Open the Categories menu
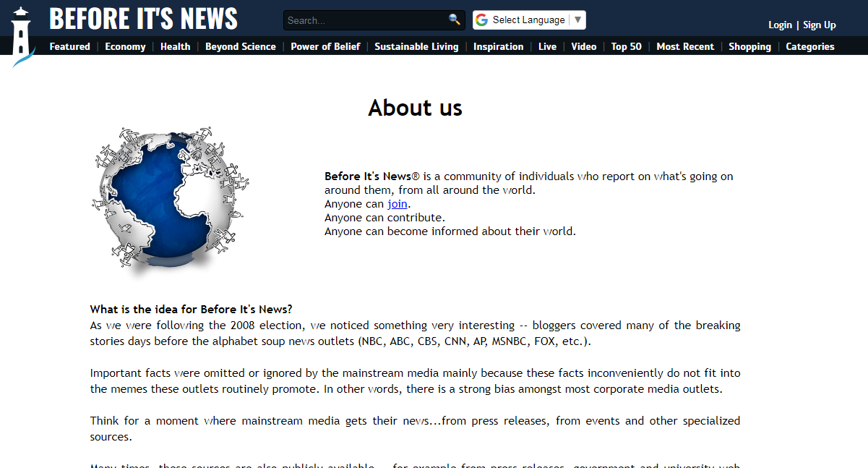 [x=809, y=46]
